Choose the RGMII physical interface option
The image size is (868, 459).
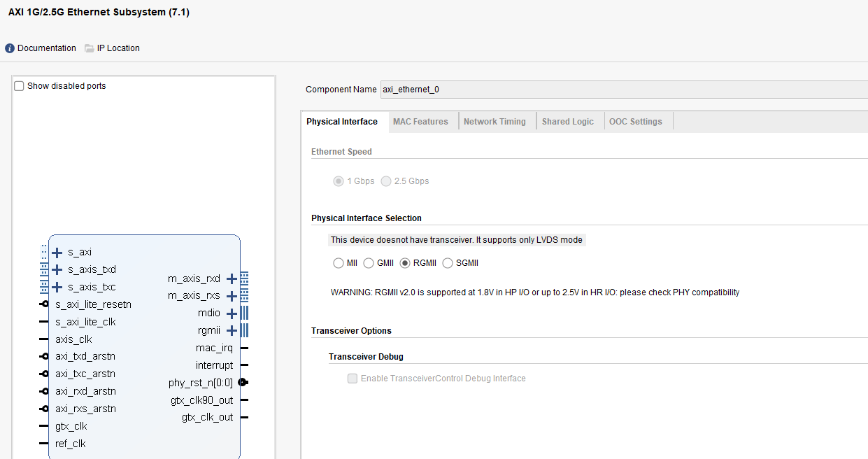tap(404, 263)
